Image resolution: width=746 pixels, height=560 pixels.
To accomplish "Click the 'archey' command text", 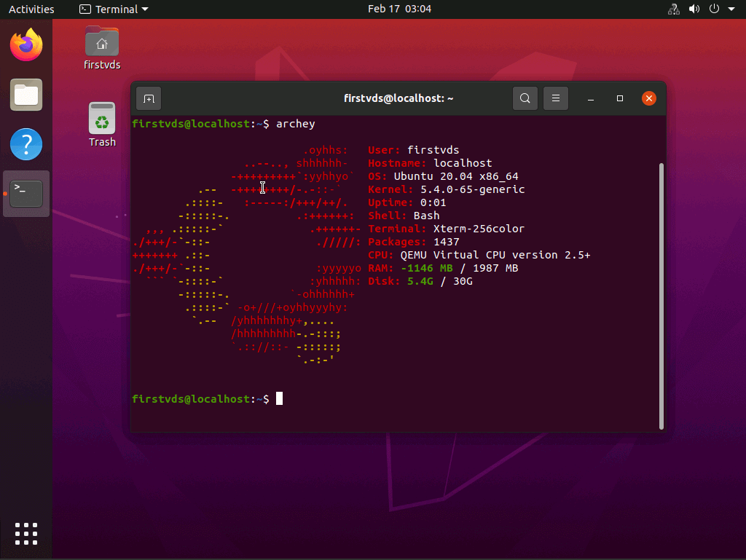I will click(x=296, y=124).
